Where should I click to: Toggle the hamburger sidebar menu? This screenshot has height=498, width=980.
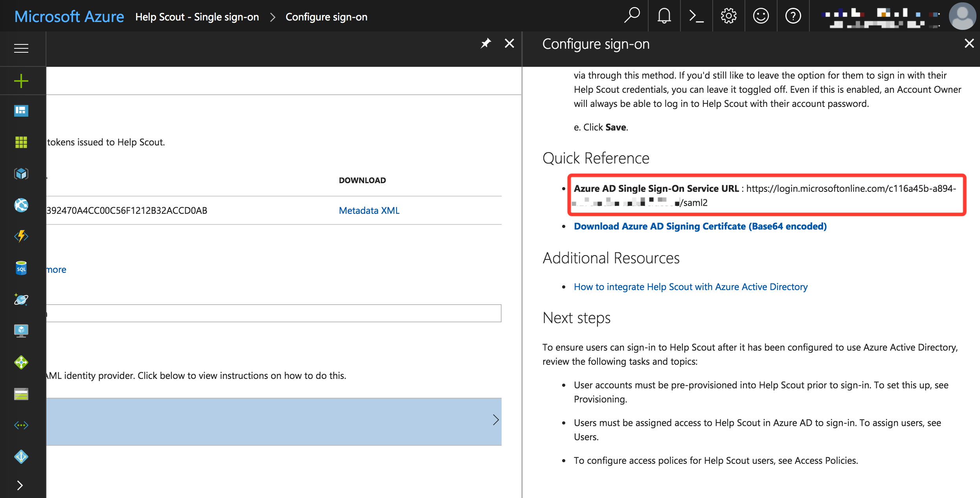21,48
